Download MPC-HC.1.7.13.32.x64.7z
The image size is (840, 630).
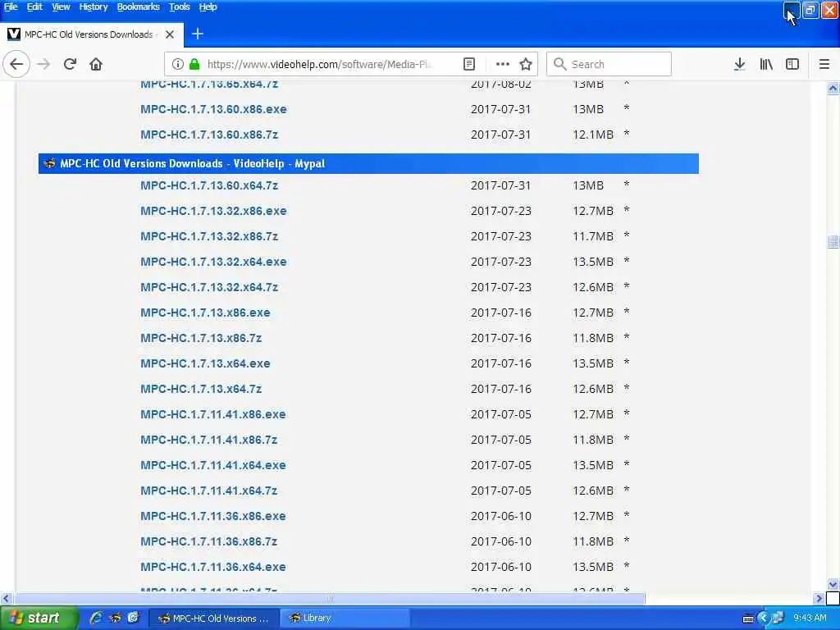pos(209,287)
